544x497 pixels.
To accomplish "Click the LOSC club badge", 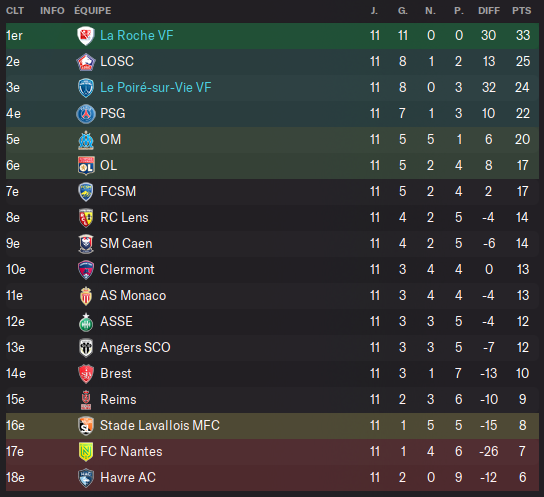I will [x=86, y=62].
